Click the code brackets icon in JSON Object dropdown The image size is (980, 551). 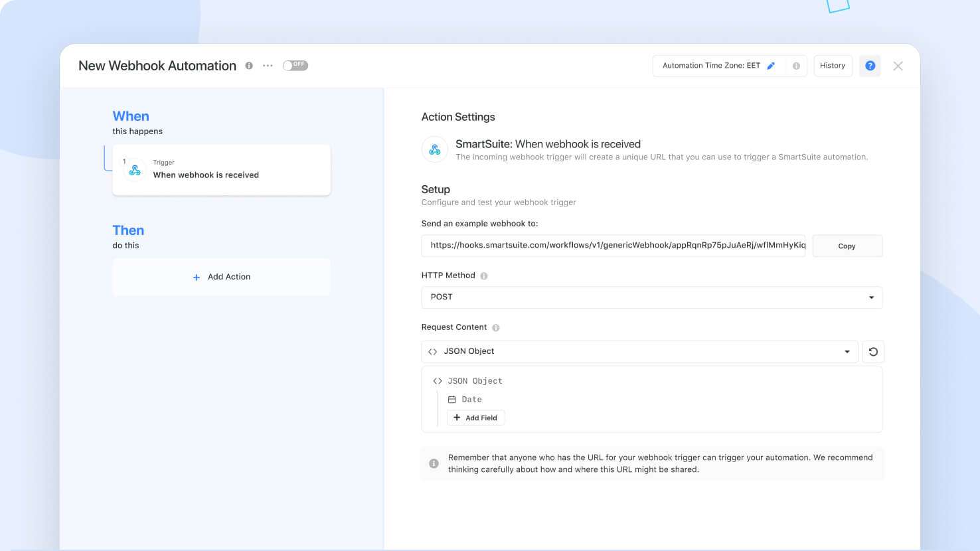pyautogui.click(x=433, y=352)
